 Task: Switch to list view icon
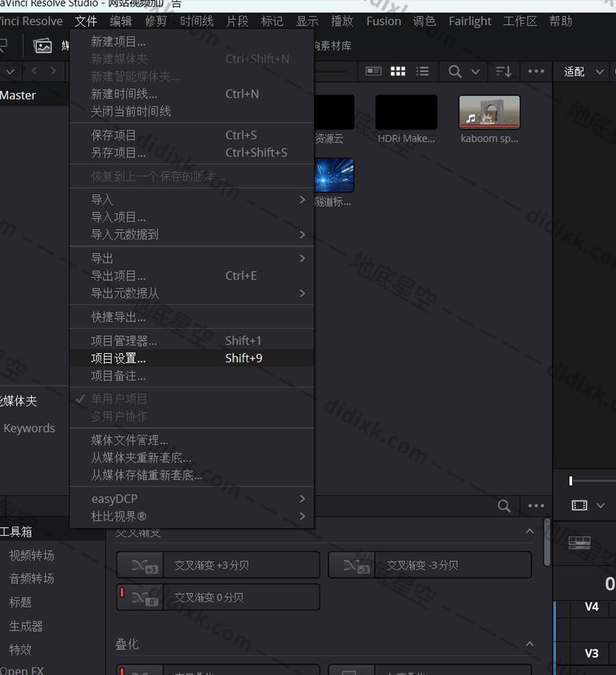(x=422, y=71)
